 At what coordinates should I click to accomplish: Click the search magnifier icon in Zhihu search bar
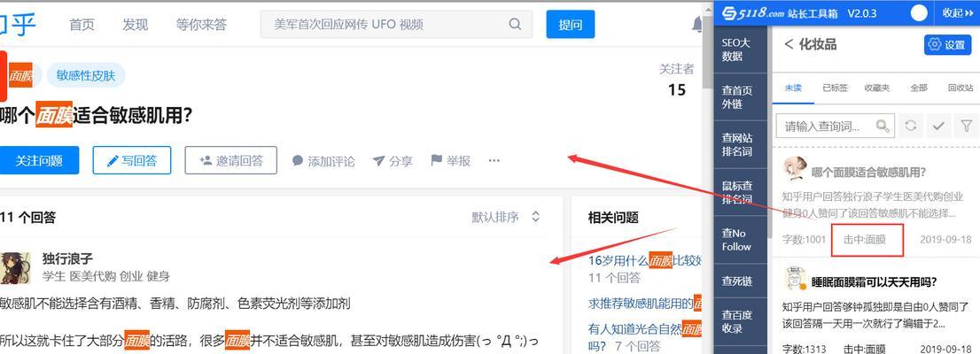515,25
